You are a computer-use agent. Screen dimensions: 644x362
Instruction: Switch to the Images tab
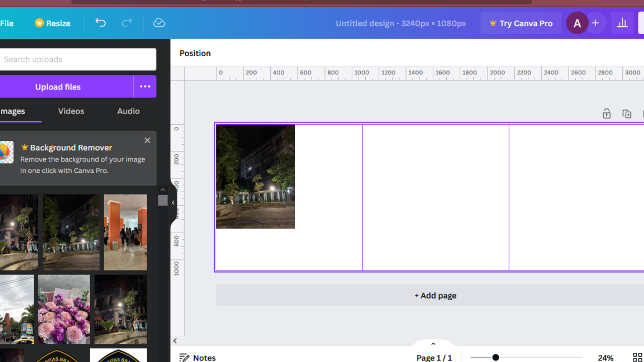tap(13, 111)
